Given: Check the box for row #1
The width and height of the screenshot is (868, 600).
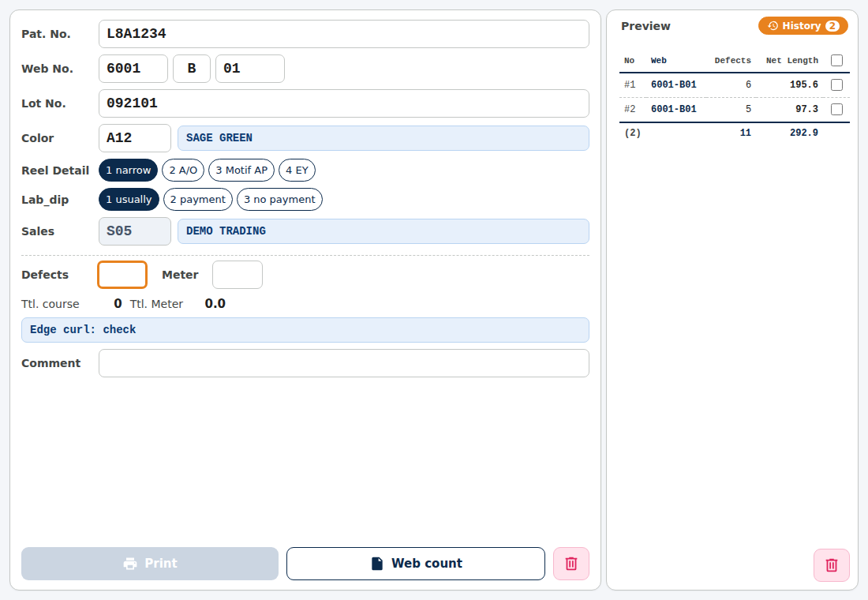Looking at the screenshot, I should click(836, 84).
